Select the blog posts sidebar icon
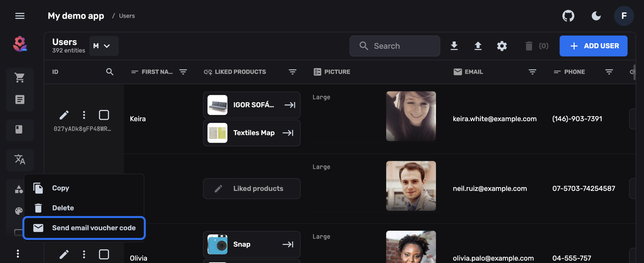 point(20,99)
